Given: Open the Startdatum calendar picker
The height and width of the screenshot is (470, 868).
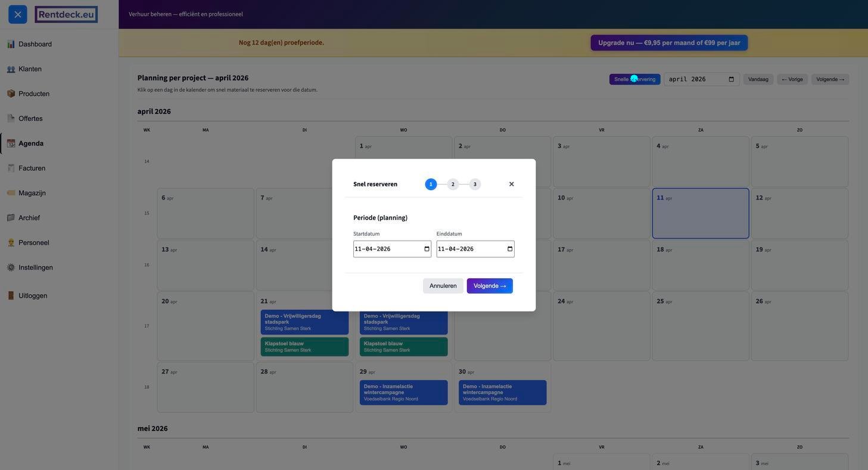Looking at the screenshot, I should tap(427, 249).
